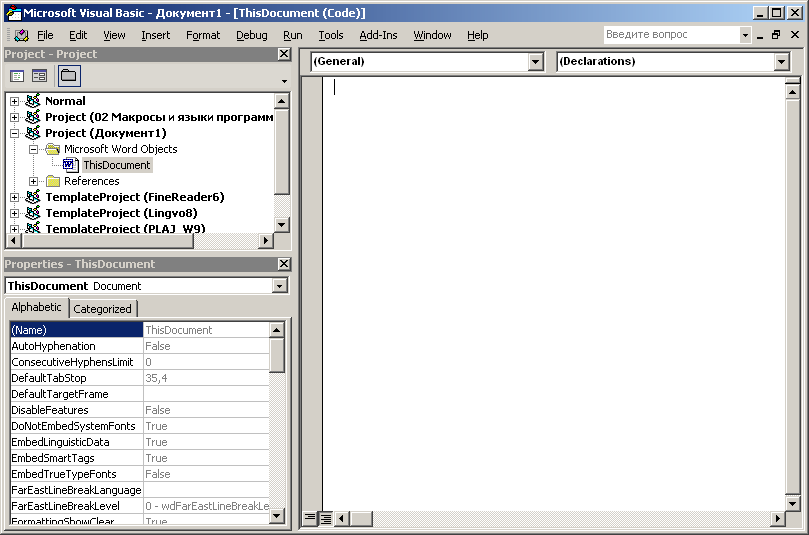
Task: Open the Run menu
Action: (x=293, y=35)
